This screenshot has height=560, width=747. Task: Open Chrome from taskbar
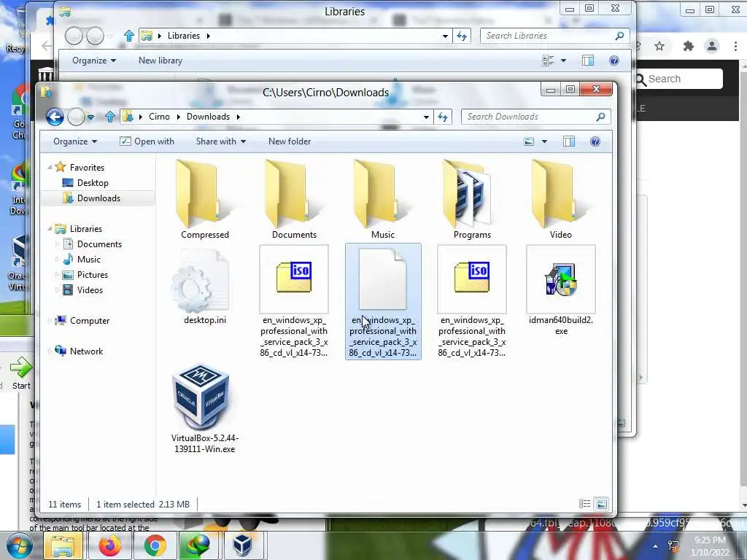point(155,545)
